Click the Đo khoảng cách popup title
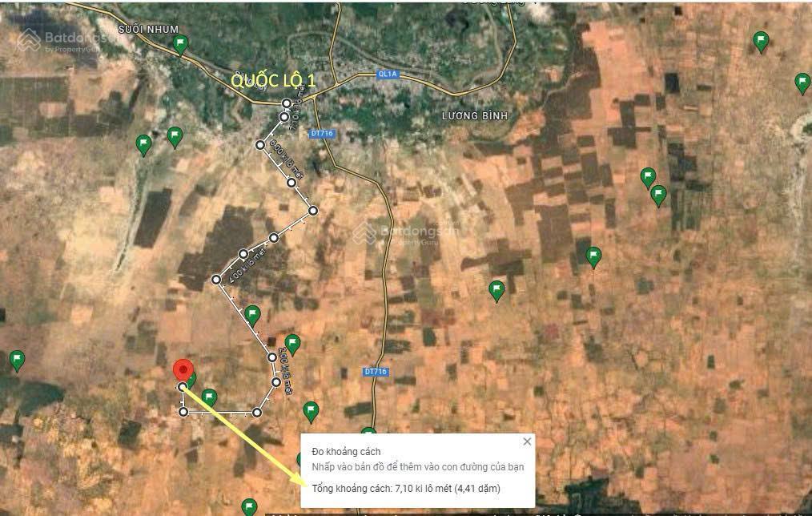The height and width of the screenshot is (516, 812). tap(346, 451)
